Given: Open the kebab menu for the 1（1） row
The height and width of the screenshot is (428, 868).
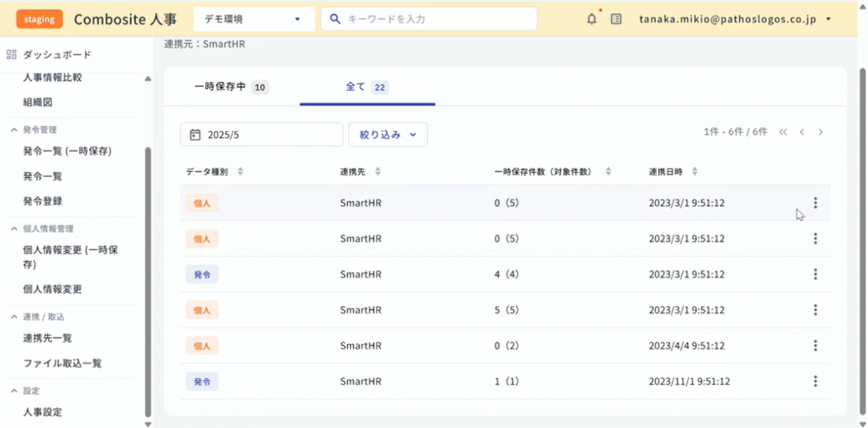Looking at the screenshot, I should point(815,381).
